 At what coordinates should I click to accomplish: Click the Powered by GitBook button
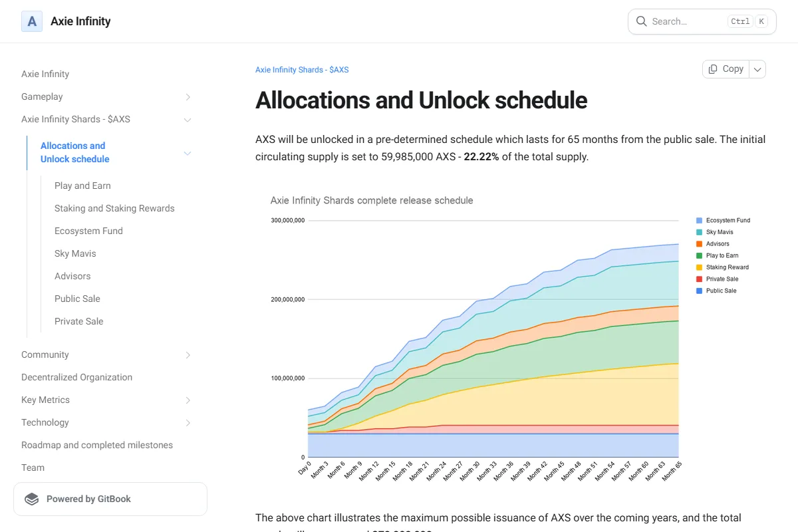(x=110, y=499)
